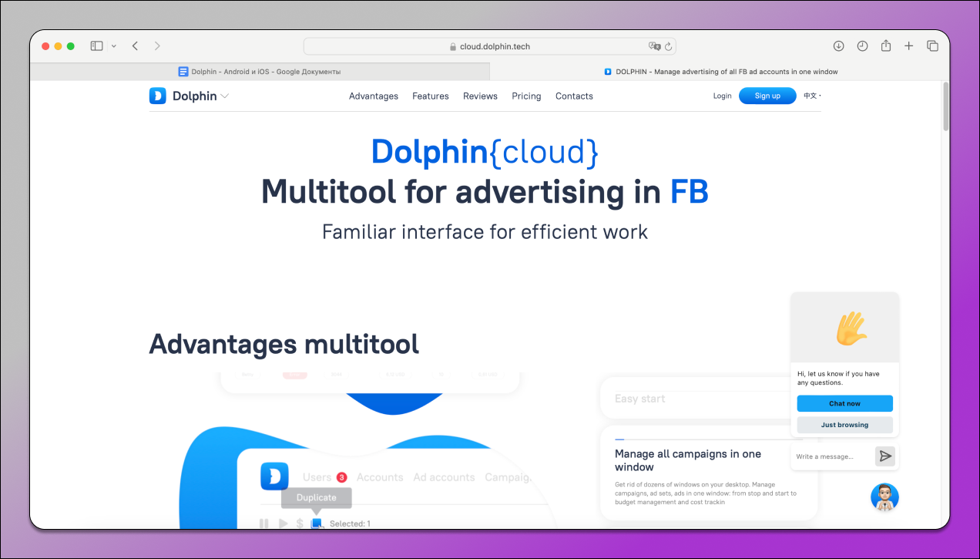Screen dimensions: 980x559
Task: Click the play icon in the demo toolbar
Action: 283,524
